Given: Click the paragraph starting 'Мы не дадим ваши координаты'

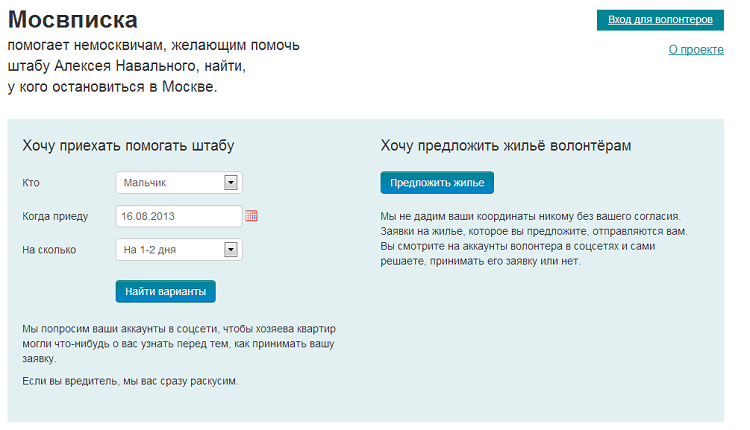Looking at the screenshot, I should click(x=534, y=239).
